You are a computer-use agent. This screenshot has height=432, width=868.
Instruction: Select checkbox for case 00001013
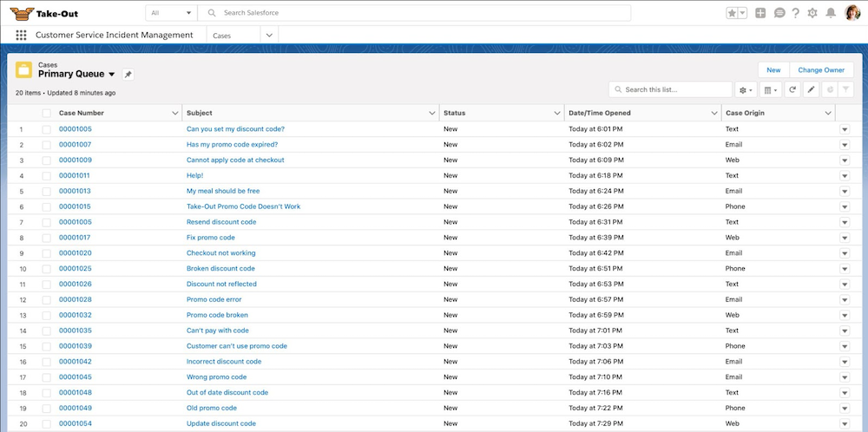[x=47, y=191]
